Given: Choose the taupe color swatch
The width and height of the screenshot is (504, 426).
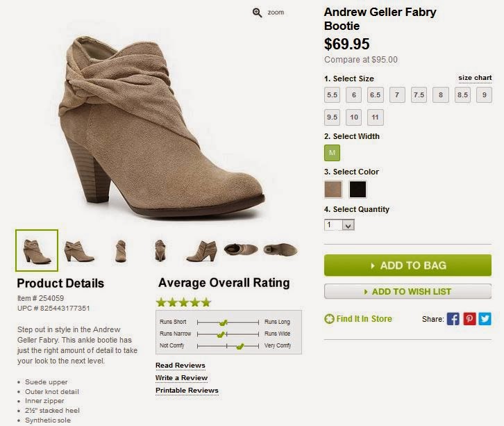Looking at the screenshot, I should pyautogui.click(x=333, y=189).
